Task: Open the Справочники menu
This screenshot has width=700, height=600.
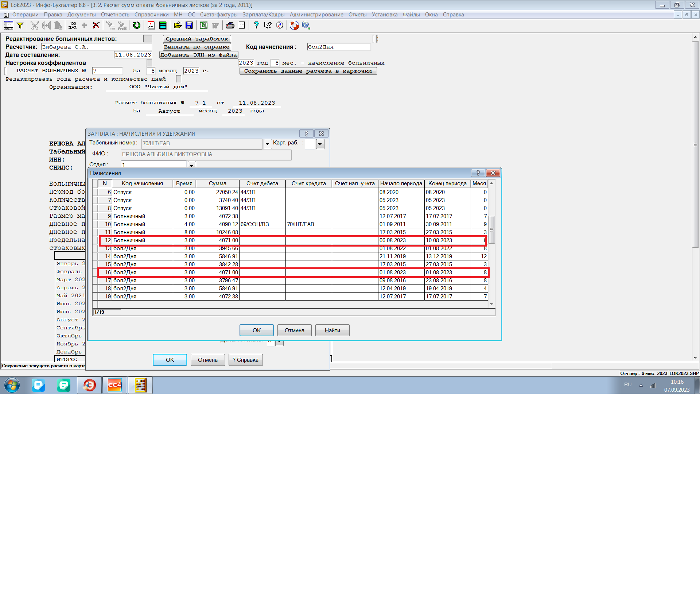Action: tap(151, 15)
